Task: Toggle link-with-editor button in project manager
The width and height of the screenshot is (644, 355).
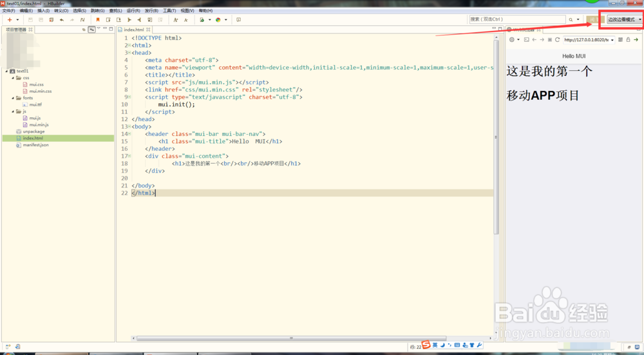Action: [x=91, y=30]
